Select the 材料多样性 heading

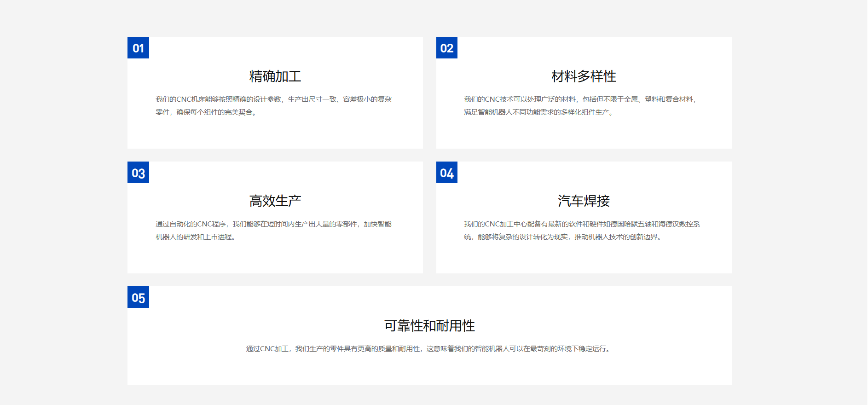point(584,76)
